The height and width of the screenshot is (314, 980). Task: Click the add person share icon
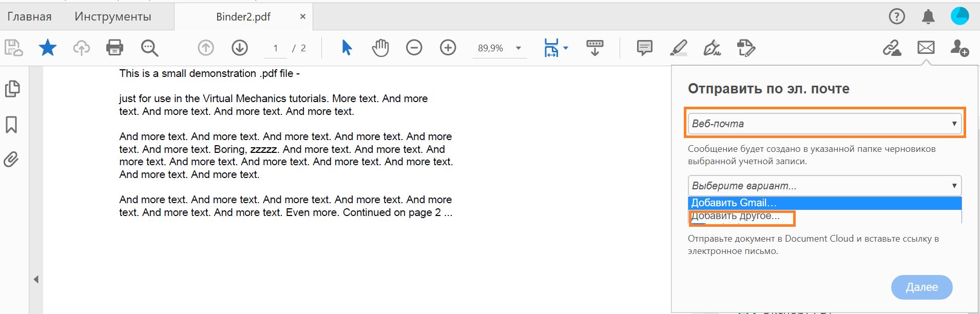[x=959, y=48]
